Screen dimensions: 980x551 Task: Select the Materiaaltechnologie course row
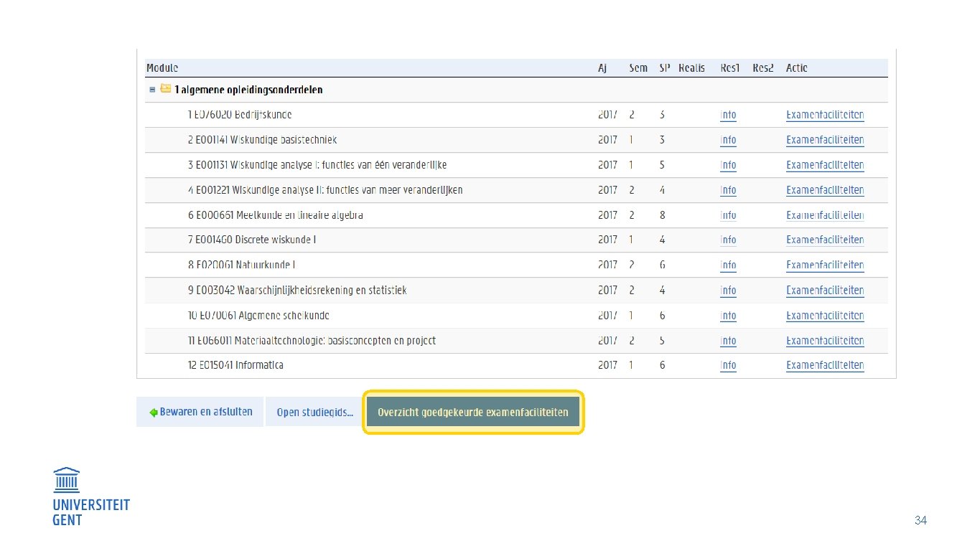click(516, 341)
